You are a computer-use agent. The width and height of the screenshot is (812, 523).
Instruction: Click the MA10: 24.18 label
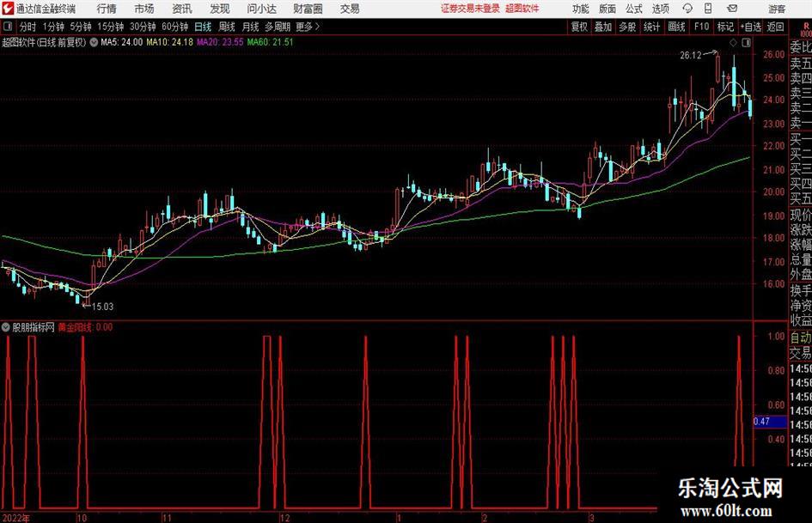click(170, 42)
